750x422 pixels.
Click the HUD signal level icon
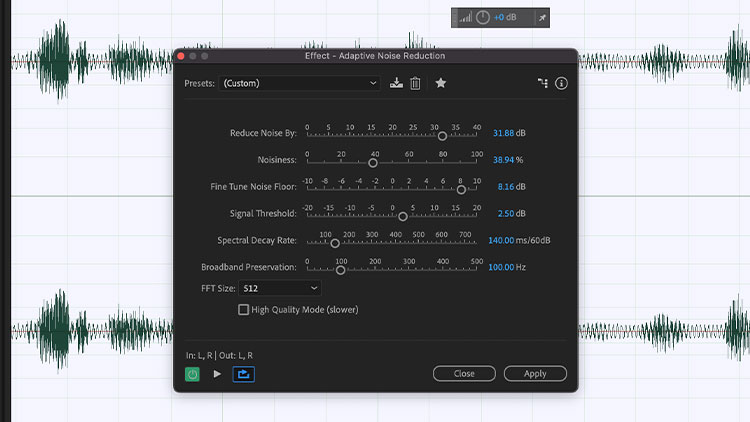(465, 18)
